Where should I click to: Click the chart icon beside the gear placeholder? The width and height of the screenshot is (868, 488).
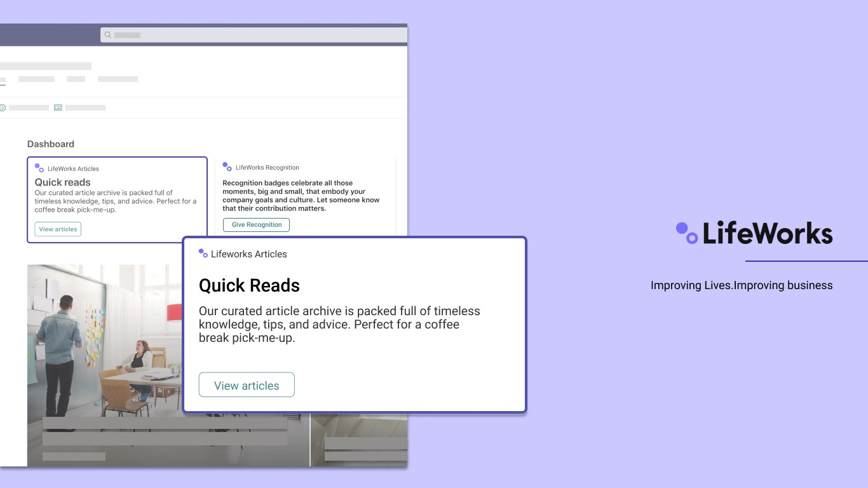click(58, 107)
